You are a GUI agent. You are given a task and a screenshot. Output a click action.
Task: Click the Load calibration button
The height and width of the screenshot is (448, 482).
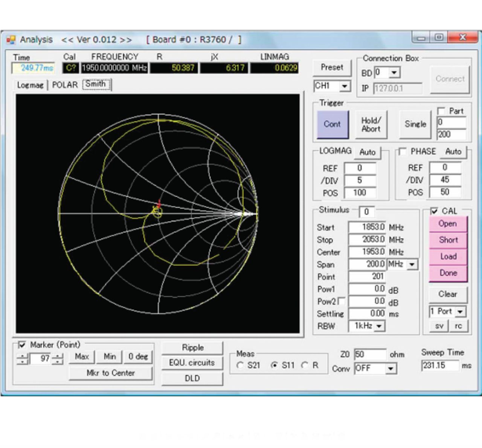448,257
